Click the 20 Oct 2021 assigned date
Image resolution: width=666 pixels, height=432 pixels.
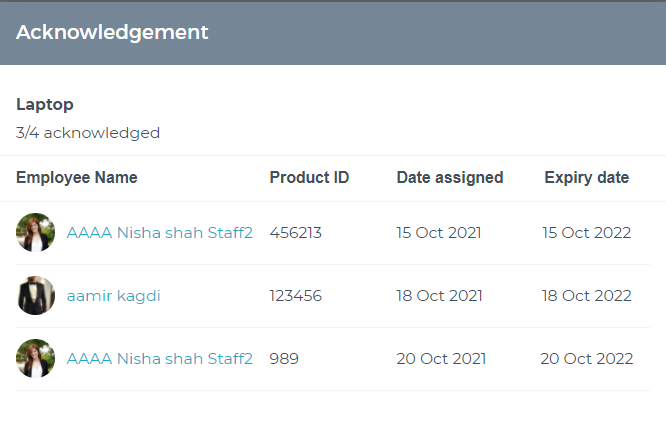441,359
